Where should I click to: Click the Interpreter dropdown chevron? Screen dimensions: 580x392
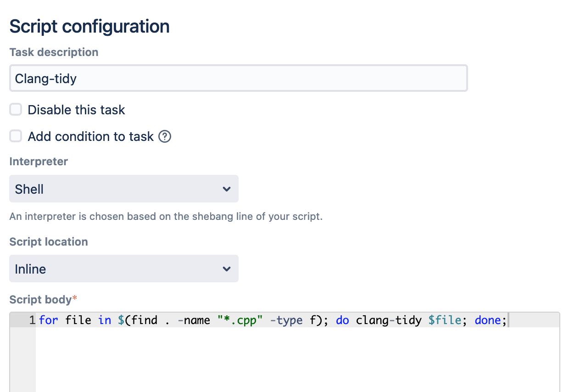click(x=226, y=189)
